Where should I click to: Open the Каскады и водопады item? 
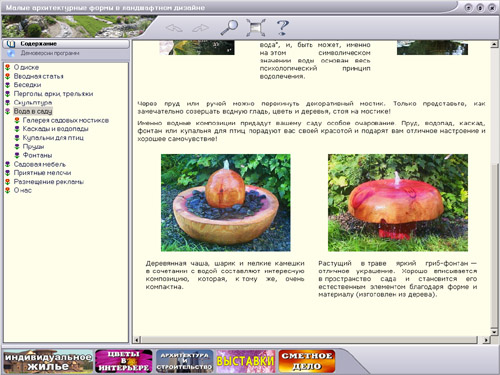click(x=55, y=129)
